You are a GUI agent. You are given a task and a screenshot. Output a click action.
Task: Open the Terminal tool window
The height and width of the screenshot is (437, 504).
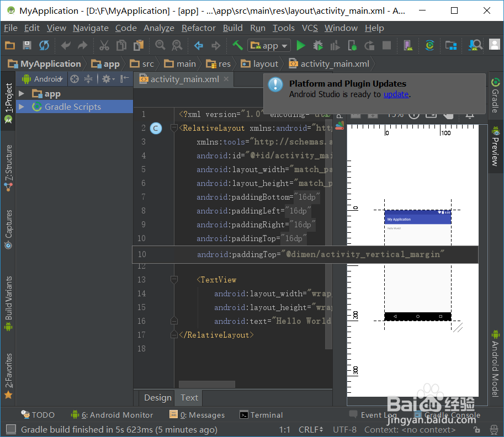click(x=261, y=415)
